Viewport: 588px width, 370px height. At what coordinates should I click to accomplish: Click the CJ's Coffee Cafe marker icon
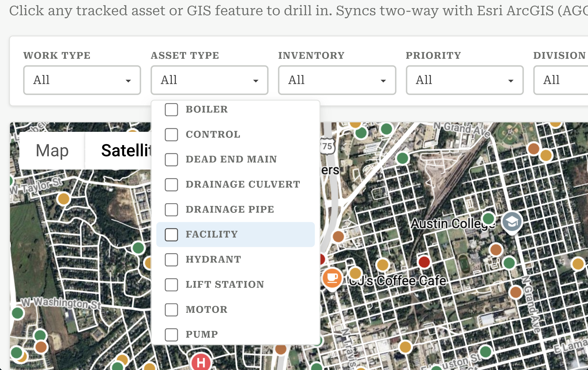332,279
